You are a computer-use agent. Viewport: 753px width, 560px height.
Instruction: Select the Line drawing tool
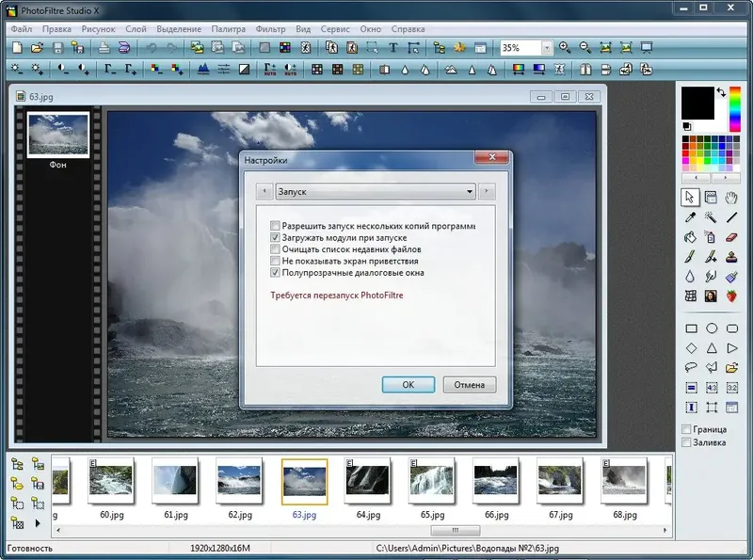tap(730, 217)
